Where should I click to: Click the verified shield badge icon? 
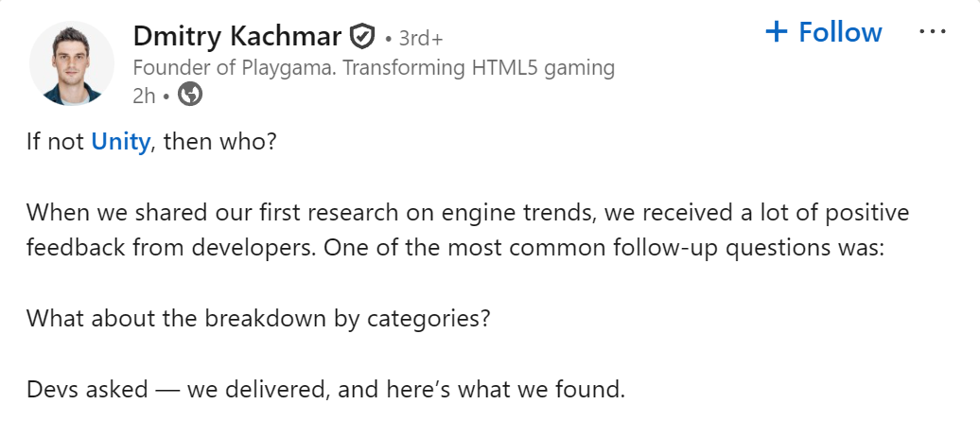[363, 37]
